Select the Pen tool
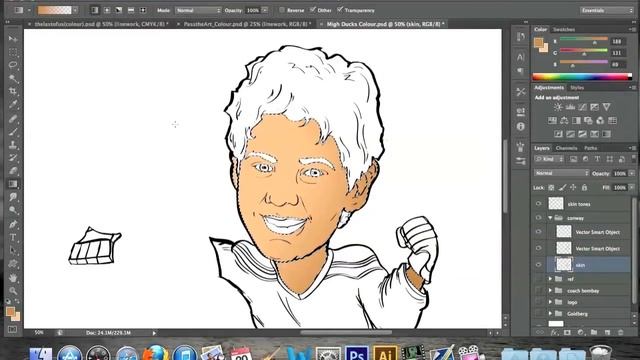This screenshot has height=360, width=640. click(13, 224)
